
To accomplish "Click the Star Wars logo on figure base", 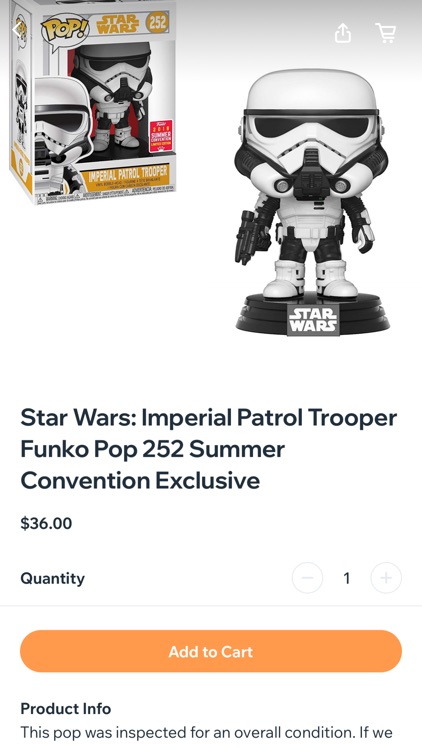I will click(313, 320).
